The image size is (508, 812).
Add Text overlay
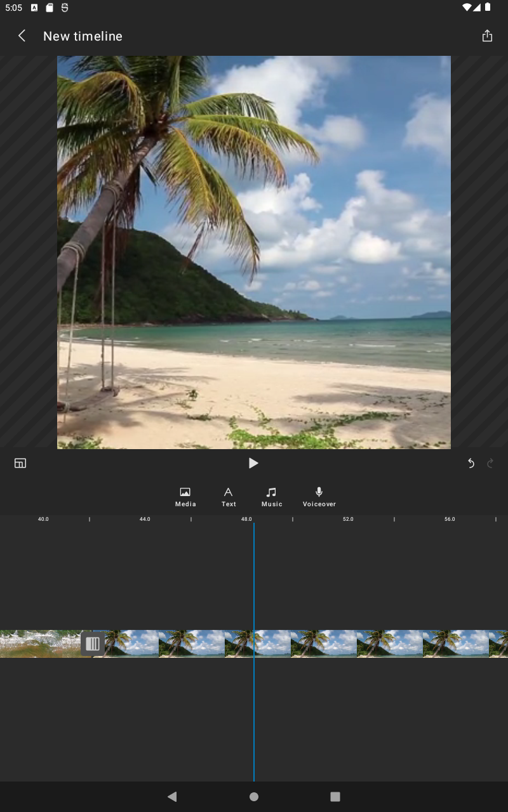[x=229, y=497]
